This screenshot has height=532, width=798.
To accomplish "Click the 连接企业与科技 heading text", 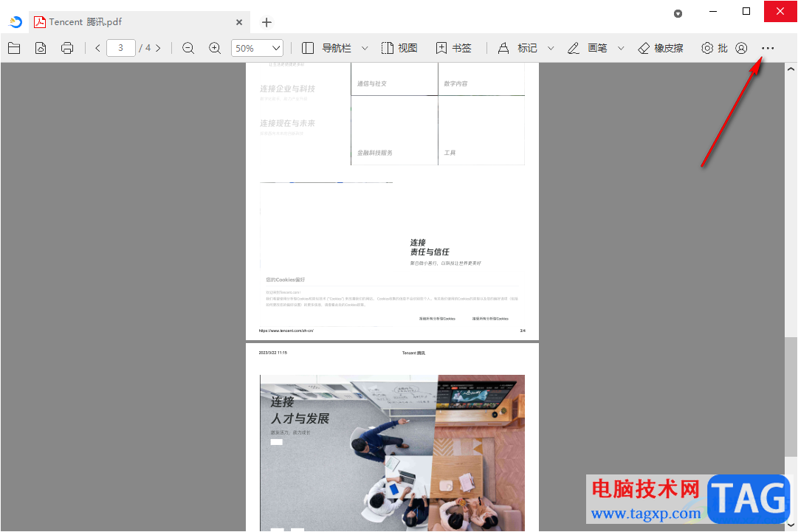I will [288, 89].
